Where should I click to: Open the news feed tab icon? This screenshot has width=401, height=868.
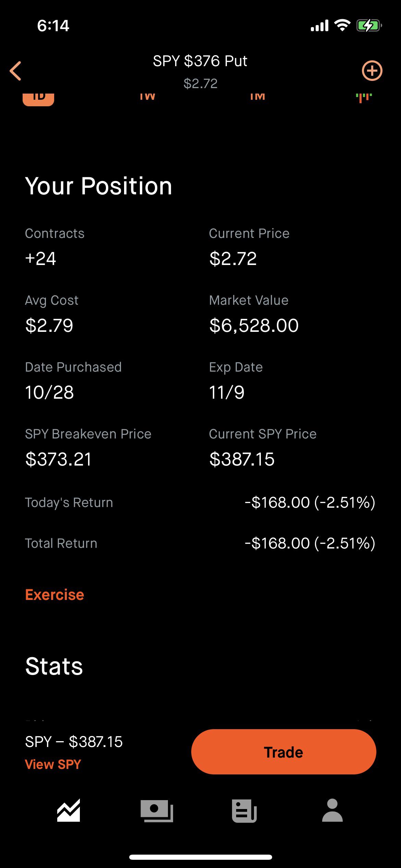click(x=244, y=810)
